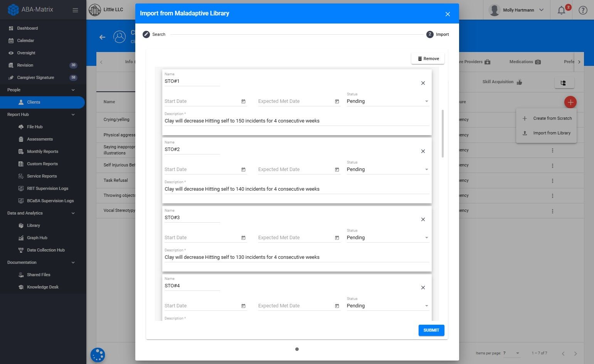Open Custom Reports
The image size is (594, 364).
42,164
